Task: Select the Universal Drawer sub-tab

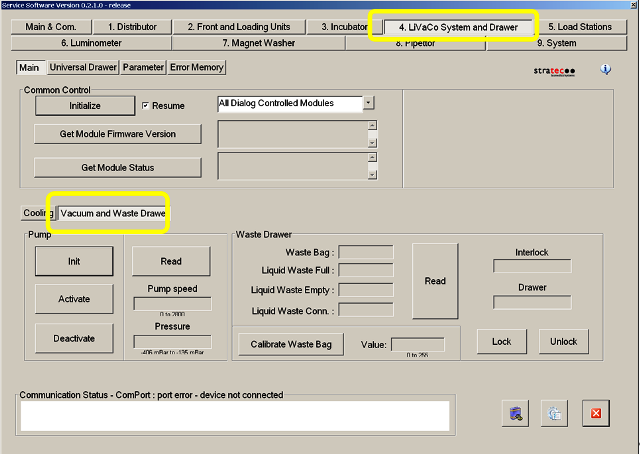Action: click(84, 68)
